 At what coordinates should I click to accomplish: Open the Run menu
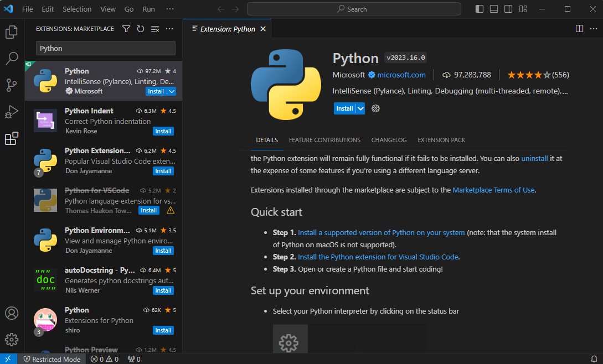[148, 9]
